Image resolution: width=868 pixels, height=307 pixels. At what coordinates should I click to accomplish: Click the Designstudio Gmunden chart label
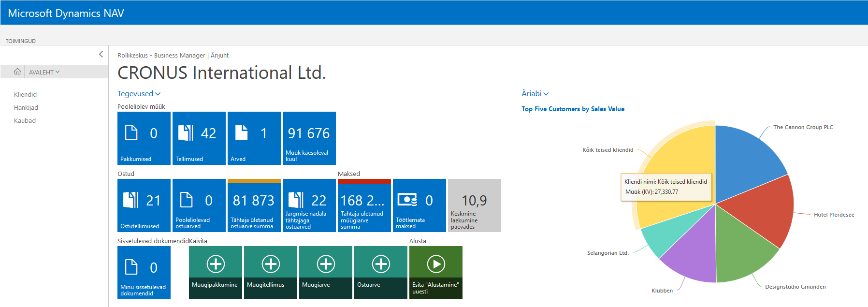click(796, 287)
